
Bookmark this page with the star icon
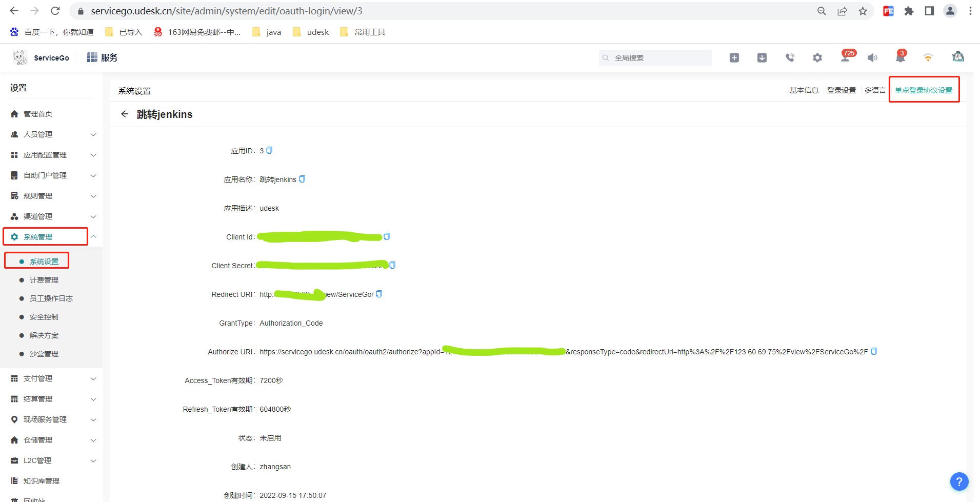pyautogui.click(x=863, y=11)
